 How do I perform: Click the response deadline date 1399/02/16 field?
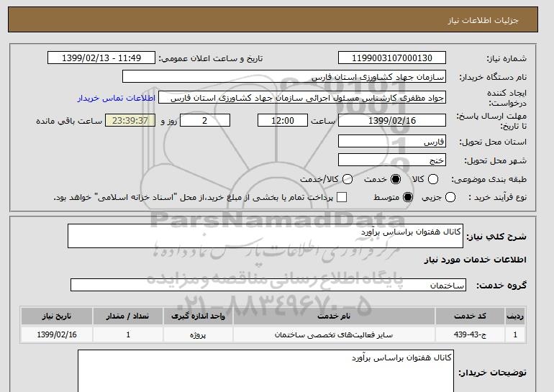click(392, 120)
